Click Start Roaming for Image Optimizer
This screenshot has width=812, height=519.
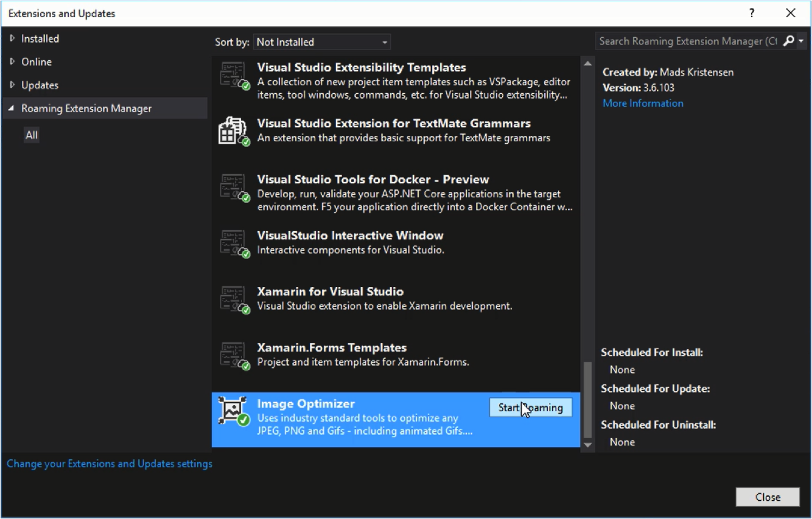(531, 408)
